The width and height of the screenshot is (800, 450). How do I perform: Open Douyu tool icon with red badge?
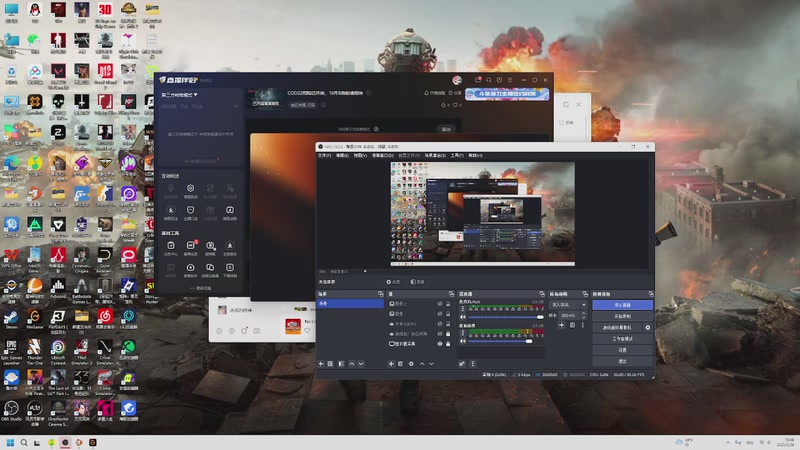click(x=190, y=246)
